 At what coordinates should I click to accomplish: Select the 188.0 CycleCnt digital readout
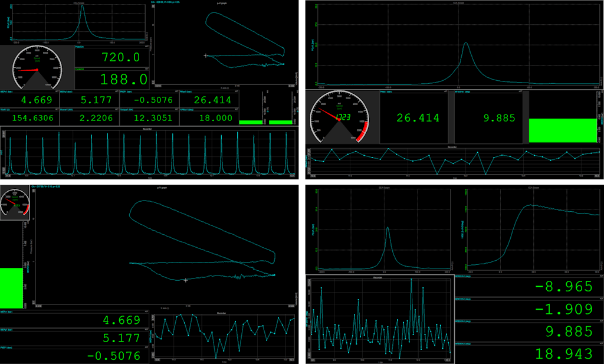pos(112,78)
